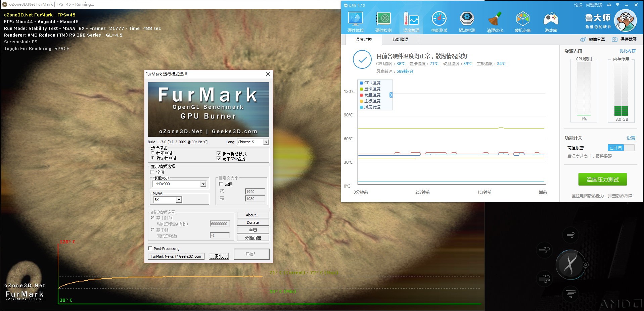
Task: Click the 鲁大师 mascot avatar
Action: 625,21
